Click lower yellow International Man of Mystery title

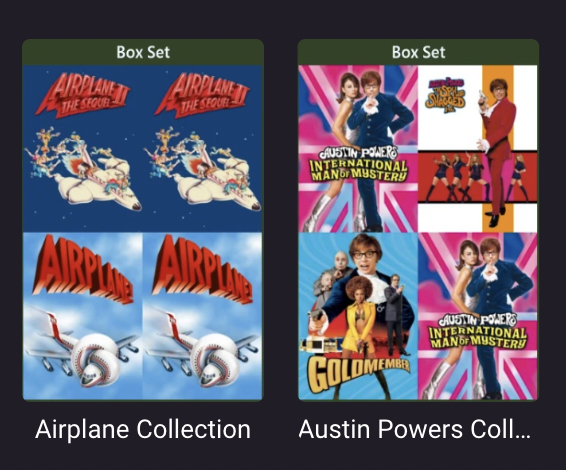coord(478,332)
